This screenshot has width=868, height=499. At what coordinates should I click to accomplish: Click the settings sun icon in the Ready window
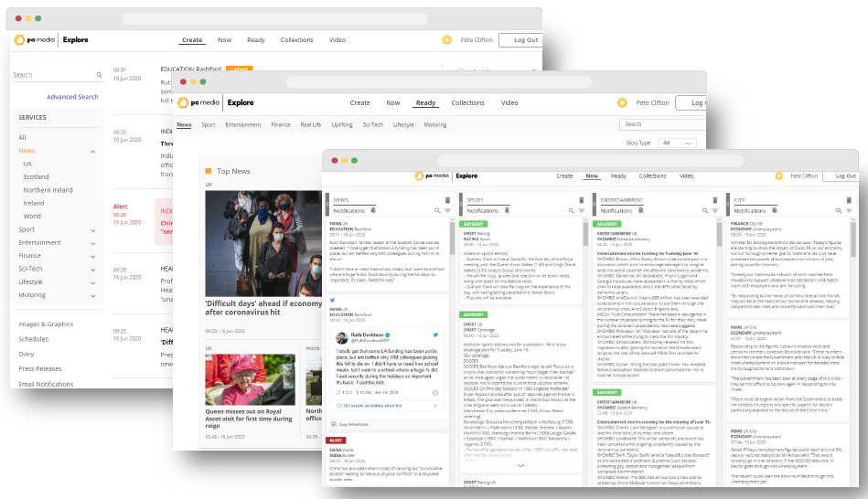coord(622,103)
